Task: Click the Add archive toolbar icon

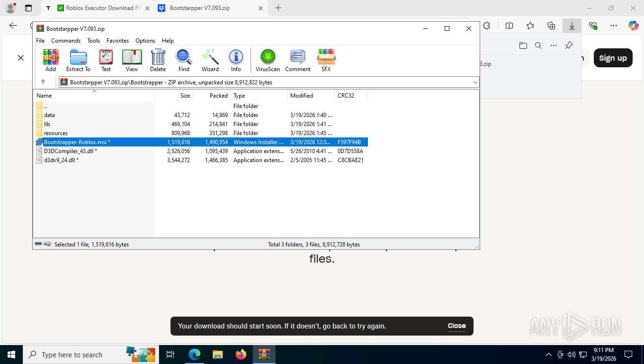Action: (x=51, y=60)
